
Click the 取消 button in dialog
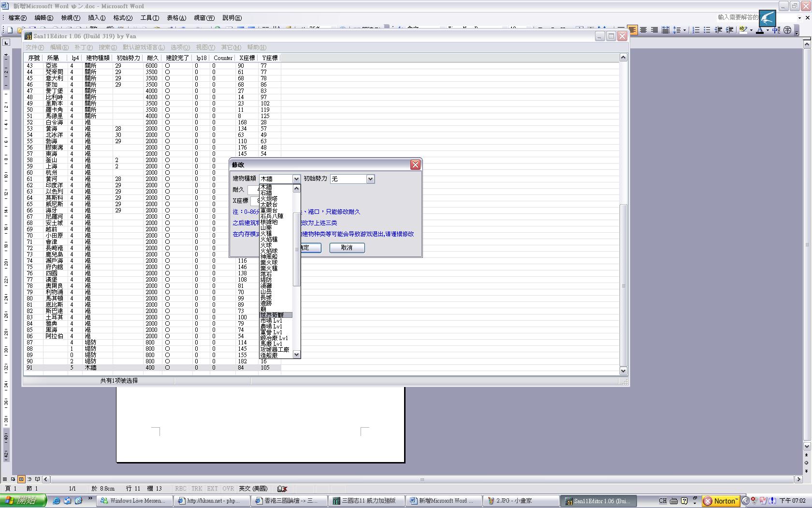(x=347, y=248)
